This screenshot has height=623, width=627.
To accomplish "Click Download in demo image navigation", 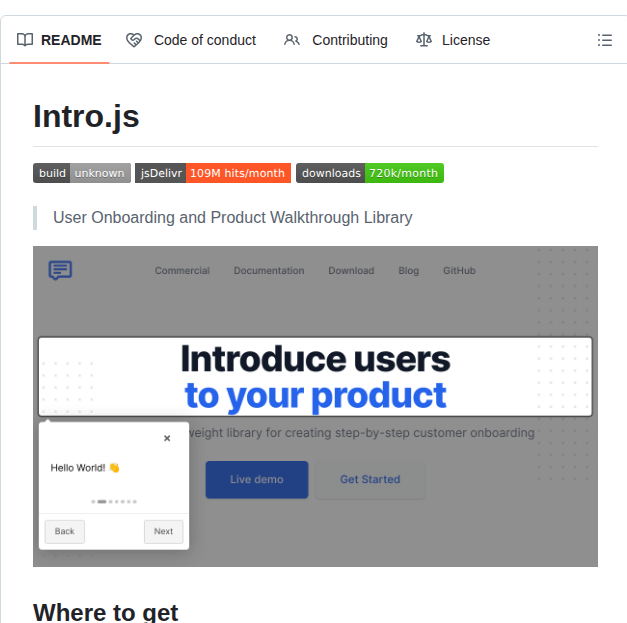I will coord(351,271).
